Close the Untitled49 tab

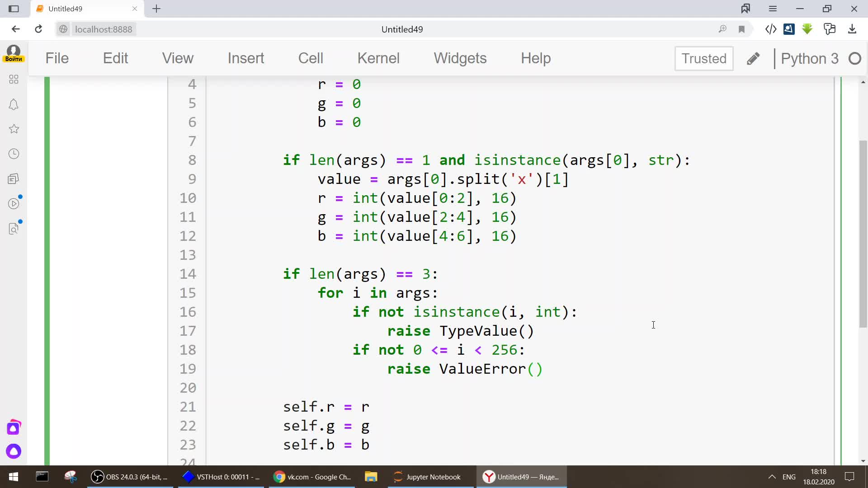135,9
